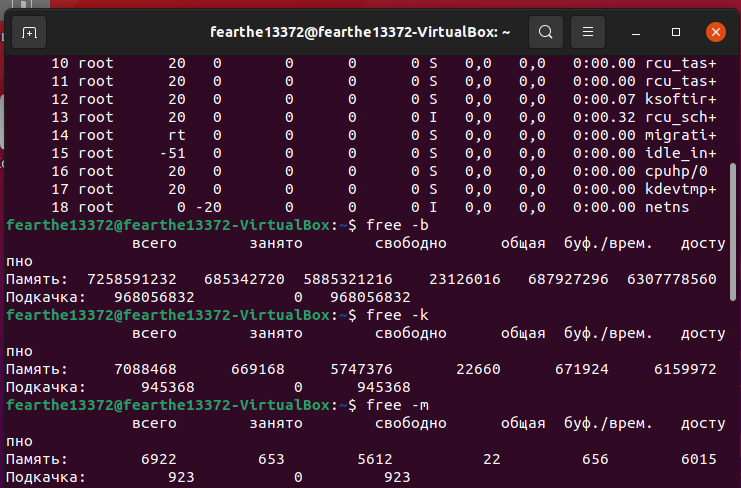The width and height of the screenshot is (741, 488).
Task: Click priority value rt on PID 14 row
Action: point(177,135)
